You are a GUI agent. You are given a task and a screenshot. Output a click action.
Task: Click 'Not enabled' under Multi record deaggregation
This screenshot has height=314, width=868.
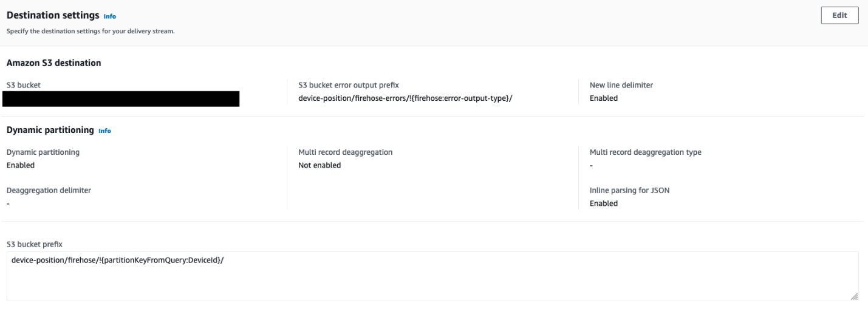320,165
